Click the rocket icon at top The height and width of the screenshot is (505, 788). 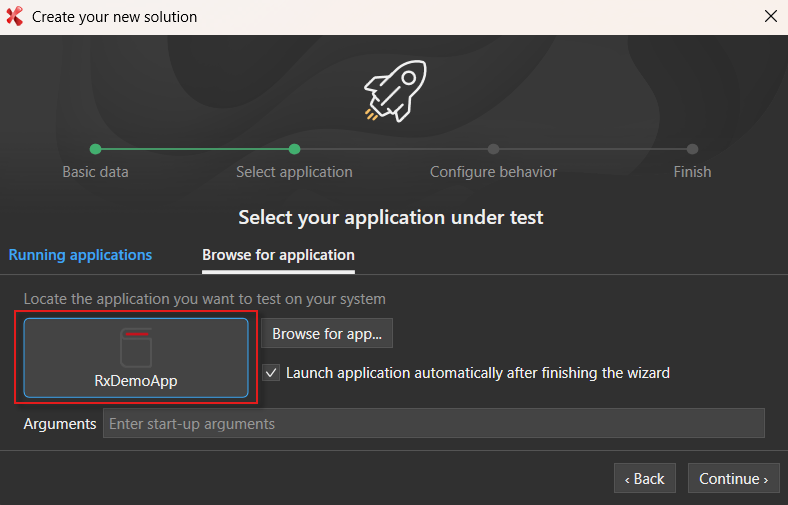coord(394,90)
